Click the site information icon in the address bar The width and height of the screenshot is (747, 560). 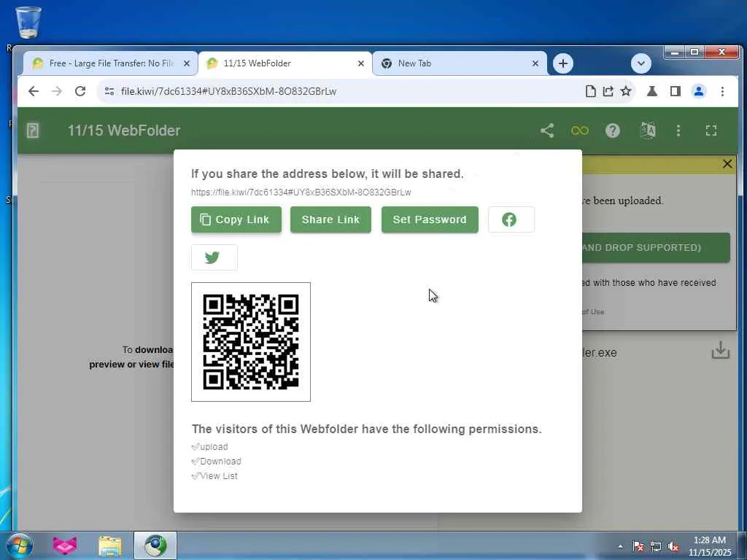(x=109, y=91)
